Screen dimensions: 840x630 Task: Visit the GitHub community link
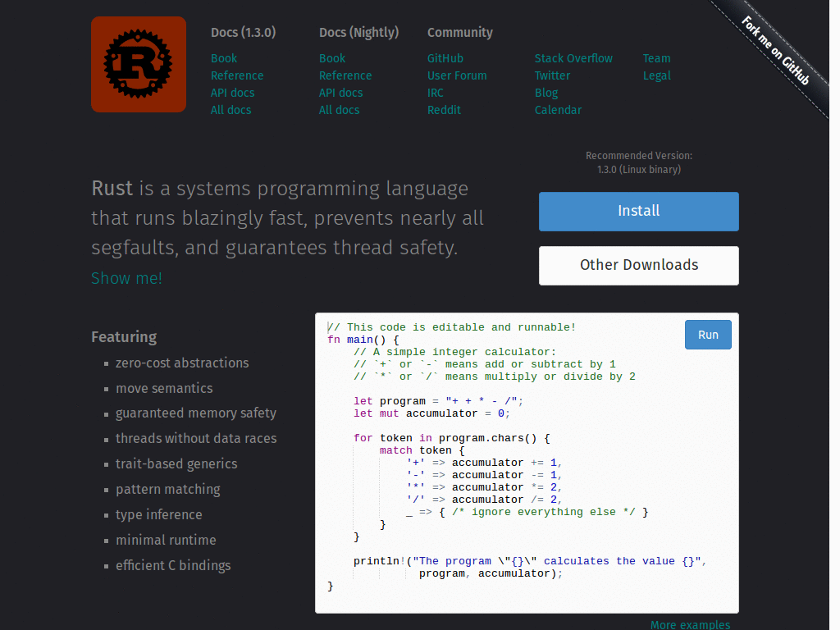tap(445, 58)
